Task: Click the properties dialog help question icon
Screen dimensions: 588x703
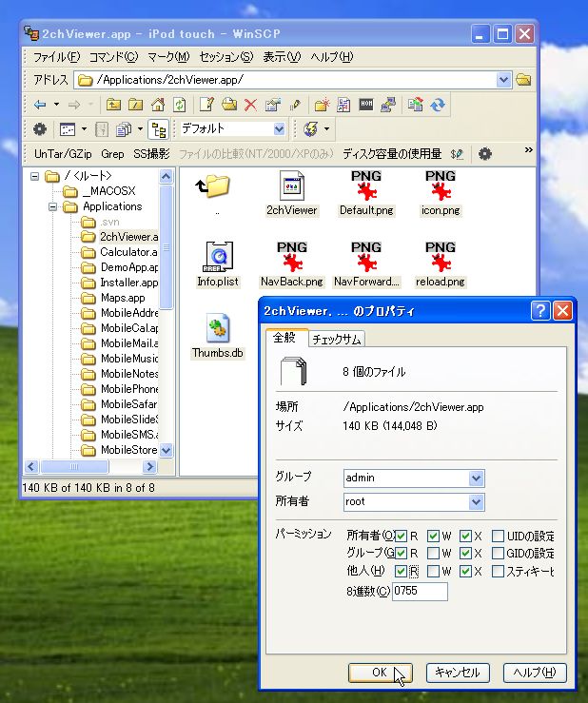Action: [540, 310]
